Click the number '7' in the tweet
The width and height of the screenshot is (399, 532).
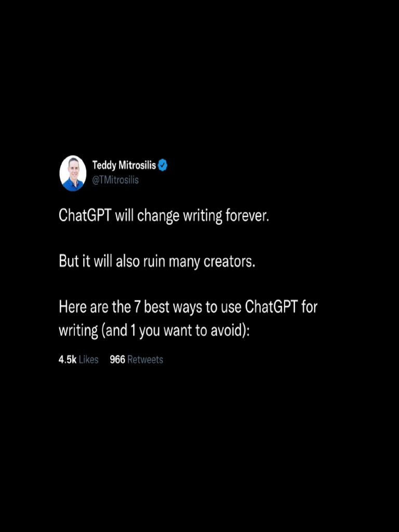[x=137, y=307]
